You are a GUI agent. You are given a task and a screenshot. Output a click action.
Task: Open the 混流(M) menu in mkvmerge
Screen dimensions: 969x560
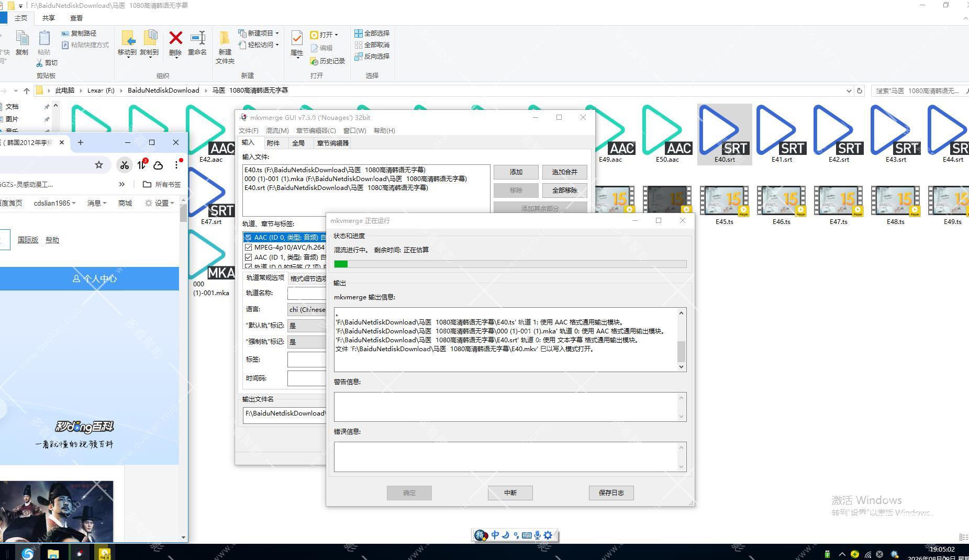click(x=277, y=131)
